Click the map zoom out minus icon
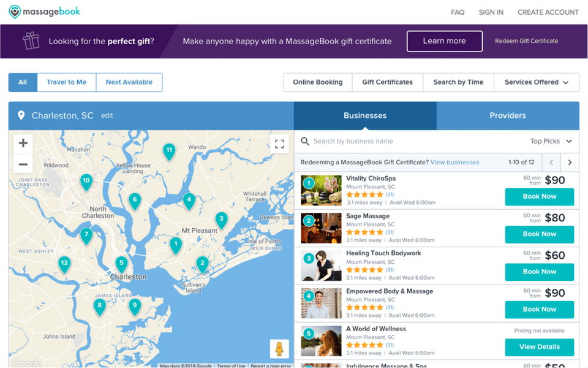 (23, 164)
